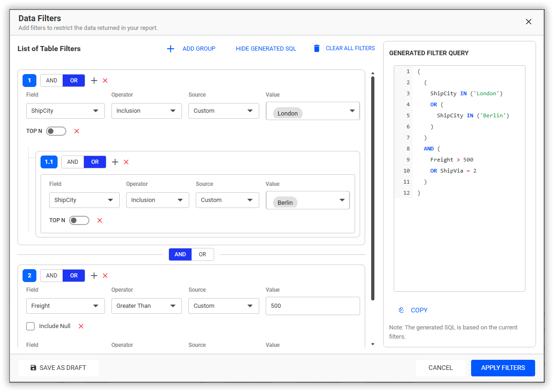Delete group 2 with its red X icon

(x=105, y=276)
